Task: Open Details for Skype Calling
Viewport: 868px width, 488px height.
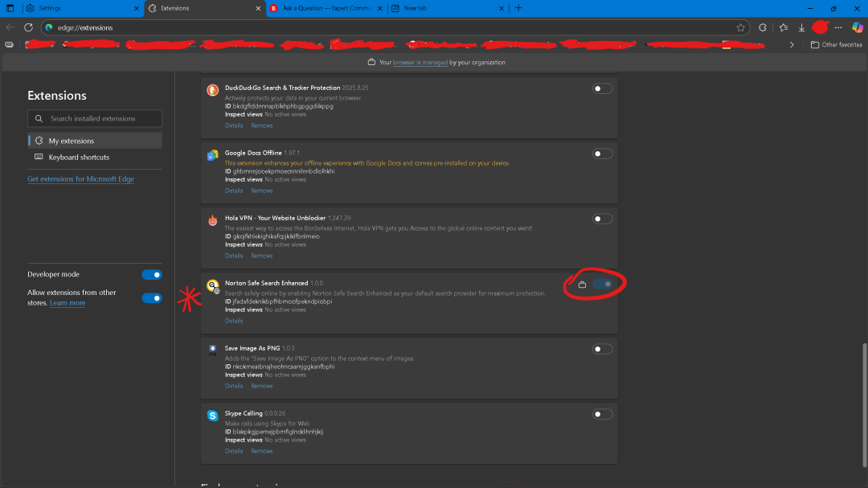Action: pos(234,452)
